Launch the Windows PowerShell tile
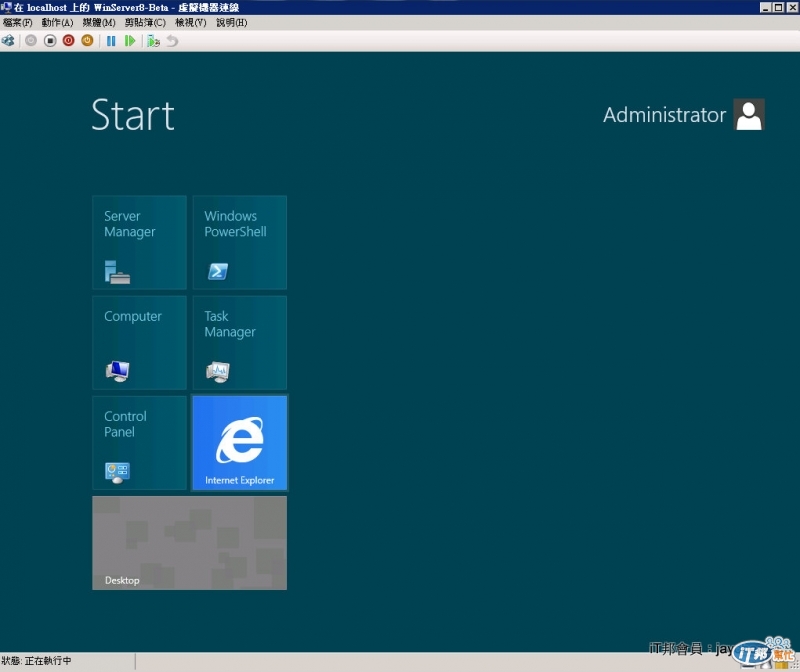This screenshot has height=672, width=800. pyautogui.click(x=240, y=242)
